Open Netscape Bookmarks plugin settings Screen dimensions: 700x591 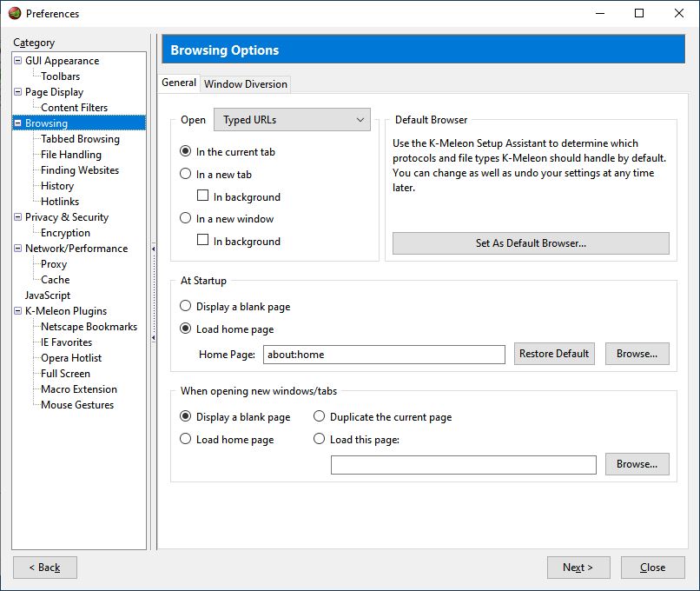pos(89,327)
